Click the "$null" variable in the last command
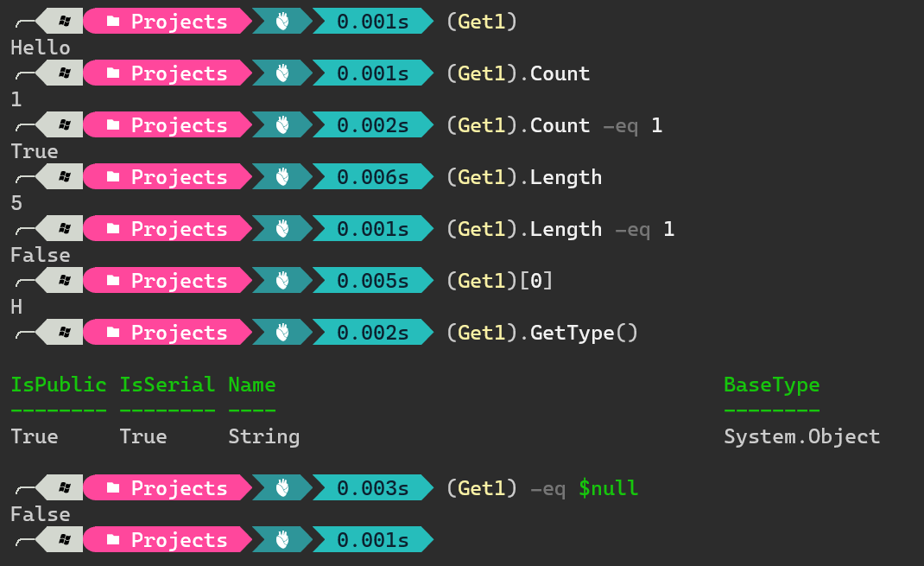 [x=608, y=488]
